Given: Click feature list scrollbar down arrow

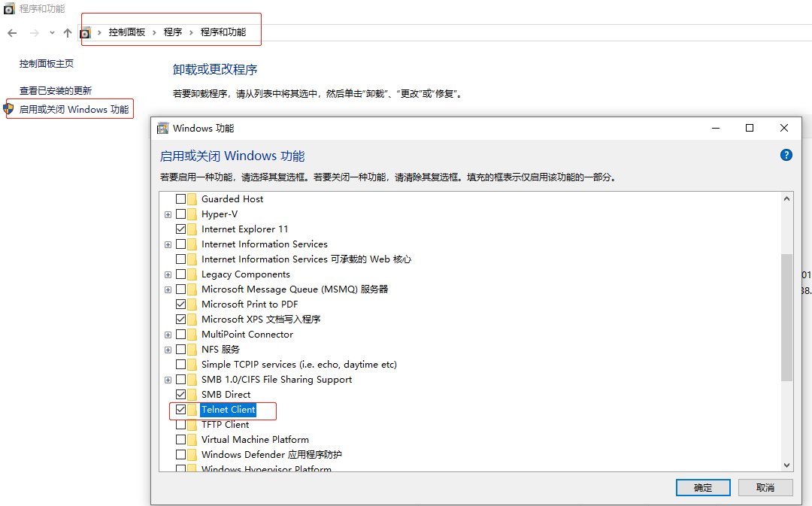Looking at the screenshot, I should click(786, 465).
